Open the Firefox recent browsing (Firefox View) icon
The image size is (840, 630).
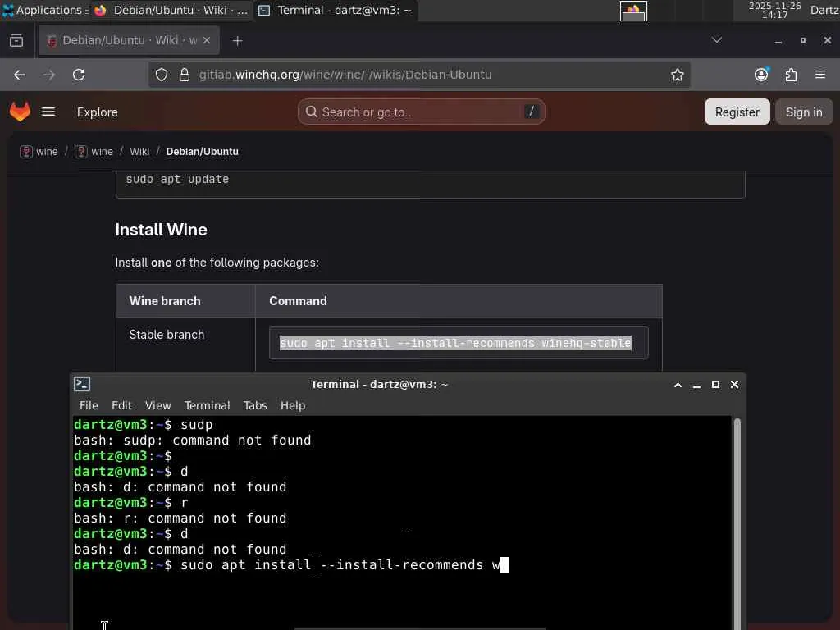point(16,41)
